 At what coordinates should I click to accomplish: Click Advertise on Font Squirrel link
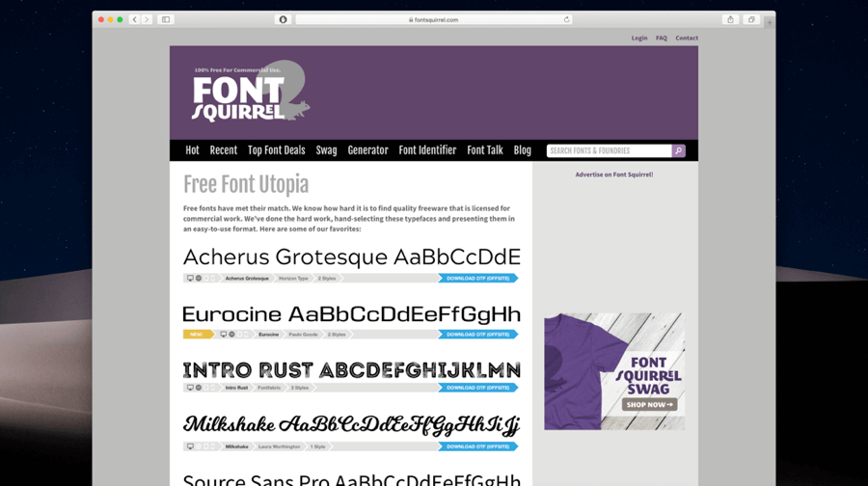pyautogui.click(x=614, y=175)
